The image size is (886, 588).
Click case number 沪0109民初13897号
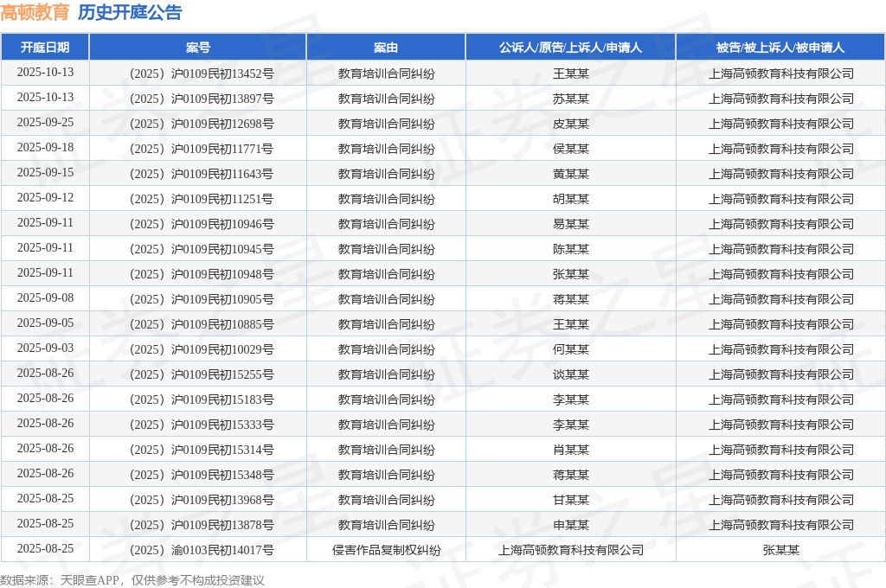222,99
